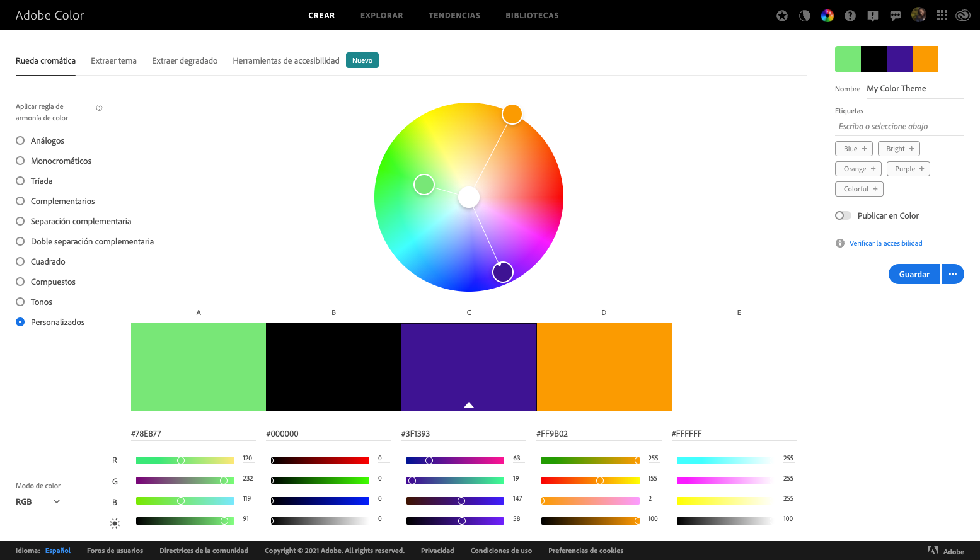This screenshot has width=980, height=560.
Task: Open the EXPLORAR menu item
Action: [381, 15]
